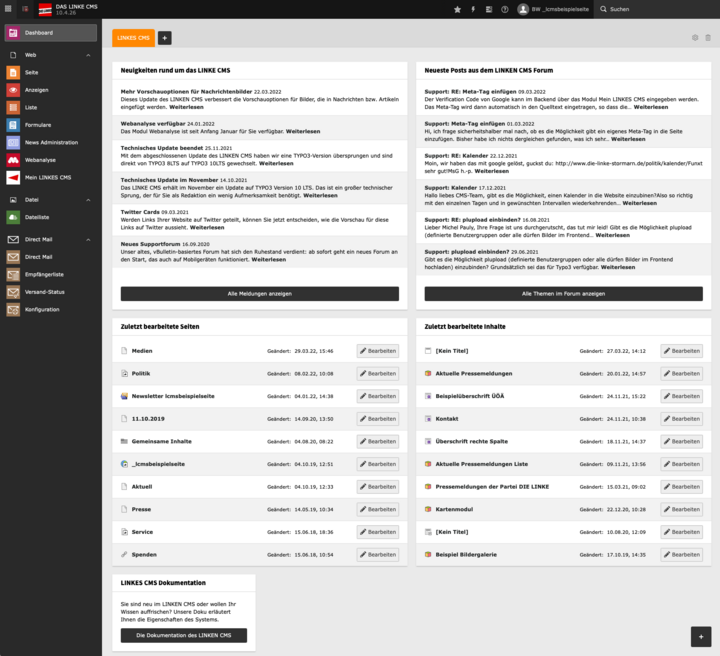Open Die Dokumentation des LINKEN CMS
This screenshot has height=656, width=720.
pos(184,635)
